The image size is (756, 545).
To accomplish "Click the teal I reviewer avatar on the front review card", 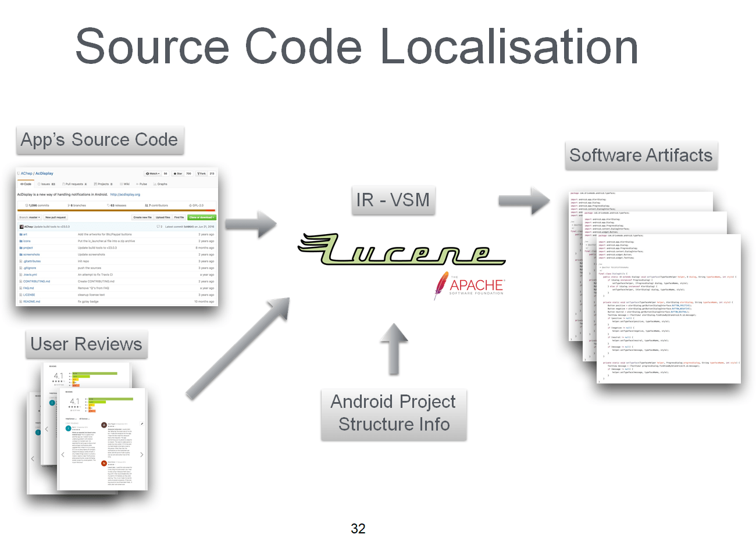I will click(x=69, y=428).
